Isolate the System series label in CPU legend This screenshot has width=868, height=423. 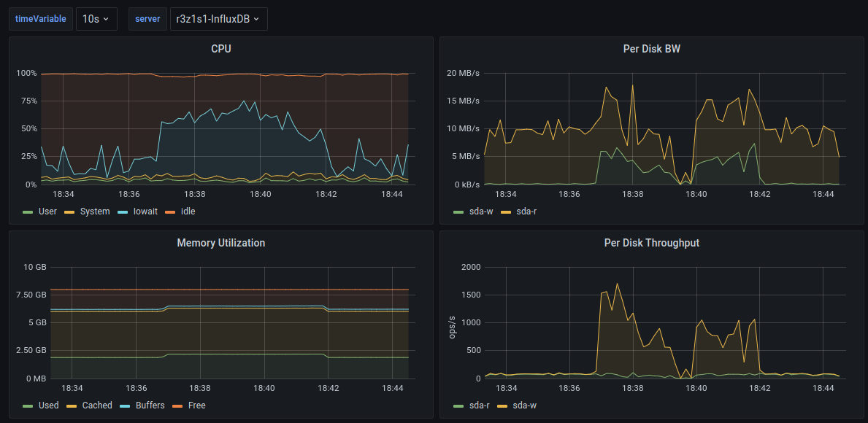tap(95, 211)
